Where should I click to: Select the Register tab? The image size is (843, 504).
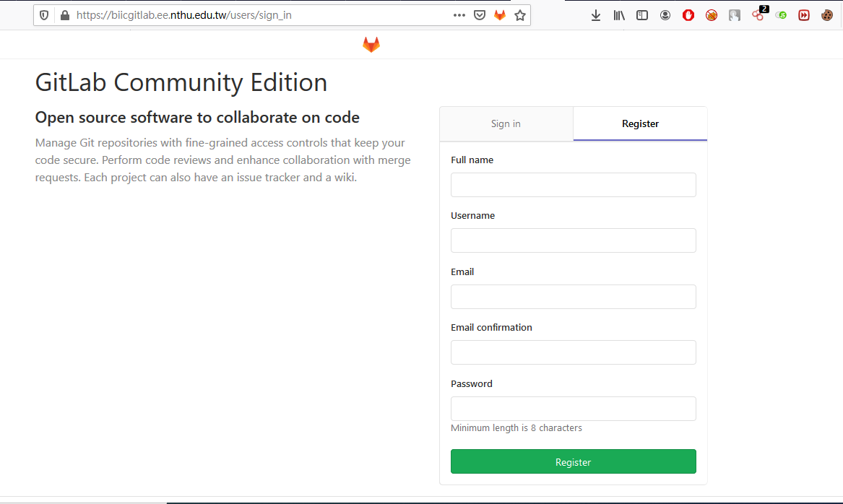point(640,123)
